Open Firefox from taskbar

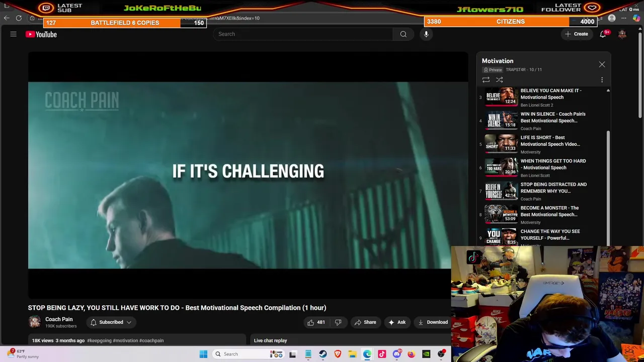coord(411,354)
